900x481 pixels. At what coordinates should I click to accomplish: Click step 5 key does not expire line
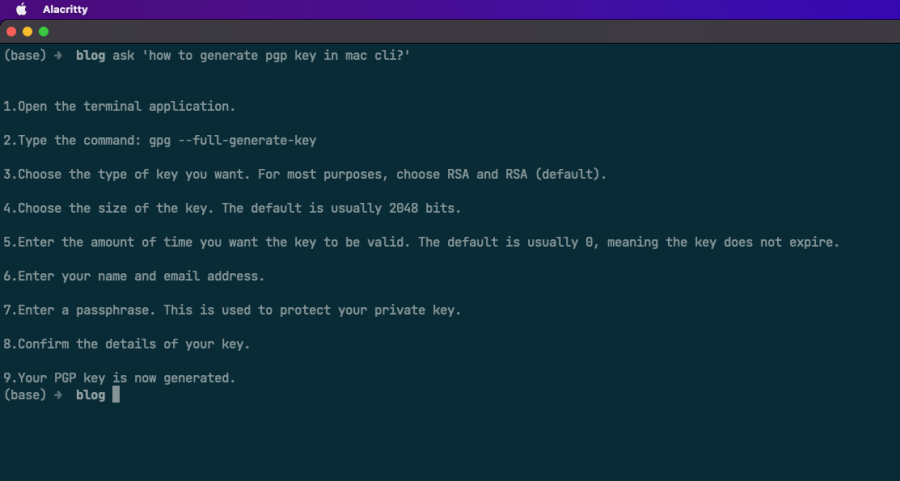421,242
